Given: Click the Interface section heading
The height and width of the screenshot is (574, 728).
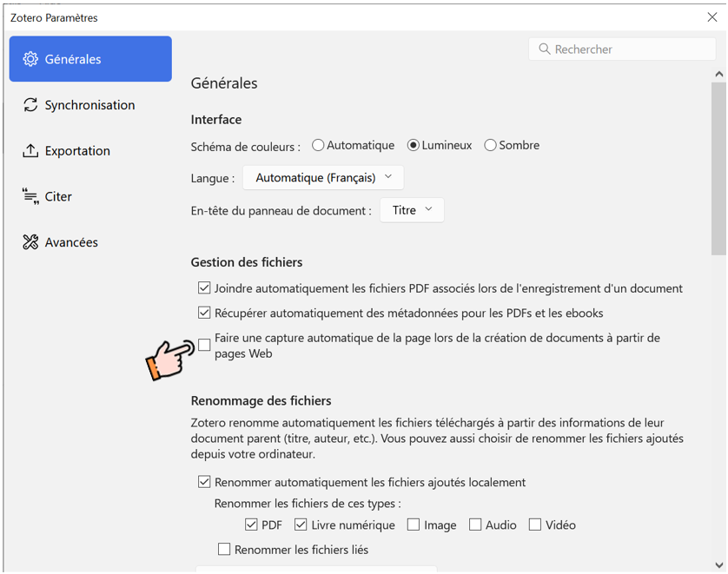Looking at the screenshot, I should click(x=216, y=120).
